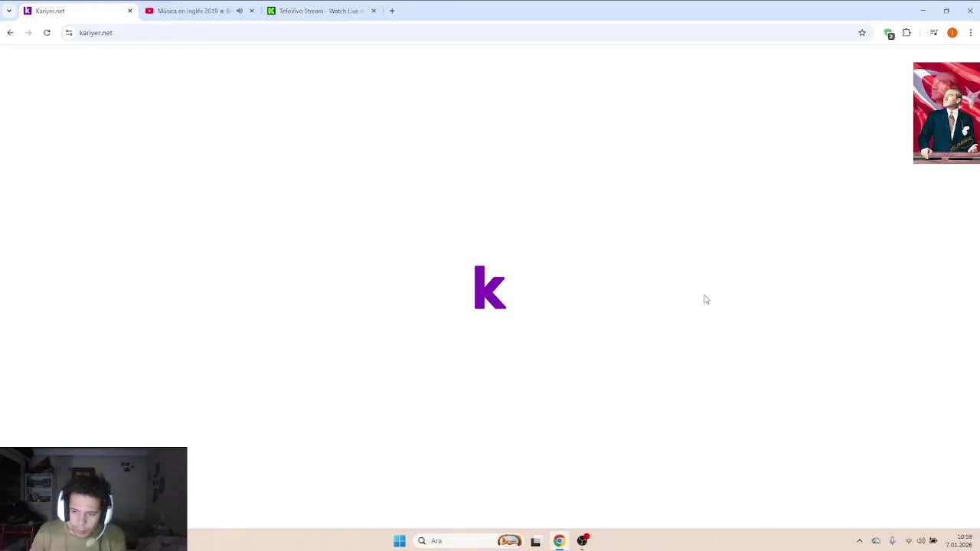Go back to the previous page
This screenshot has height=551, width=980.
pyautogui.click(x=10, y=33)
